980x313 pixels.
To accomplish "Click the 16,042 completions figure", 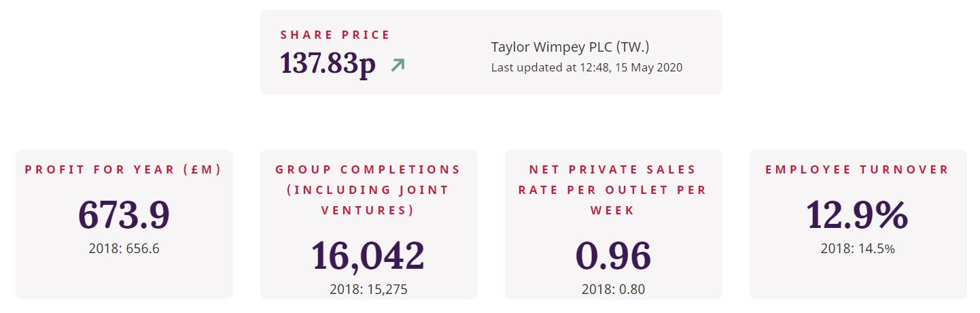I will point(368,256).
